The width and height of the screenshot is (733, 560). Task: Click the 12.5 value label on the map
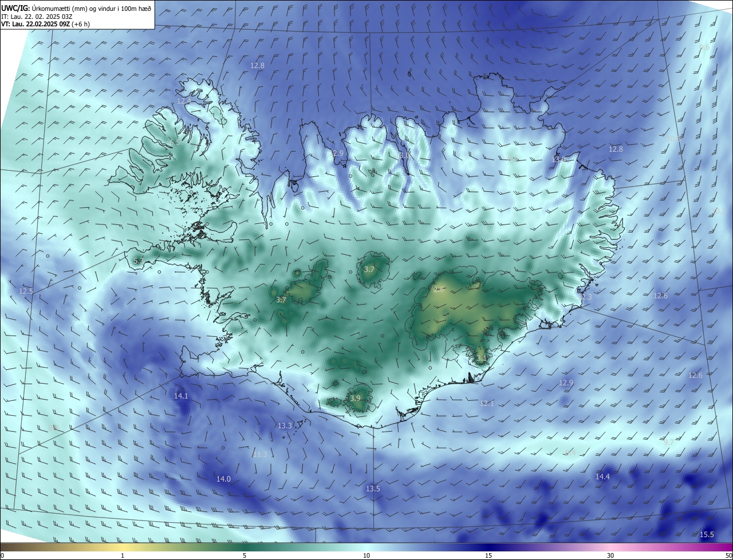click(26, 291)
